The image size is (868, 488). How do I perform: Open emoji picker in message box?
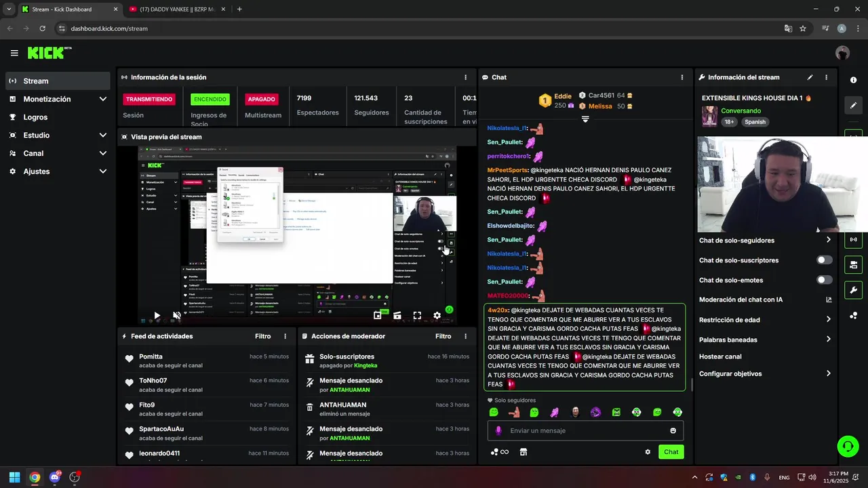coord(673,430)
